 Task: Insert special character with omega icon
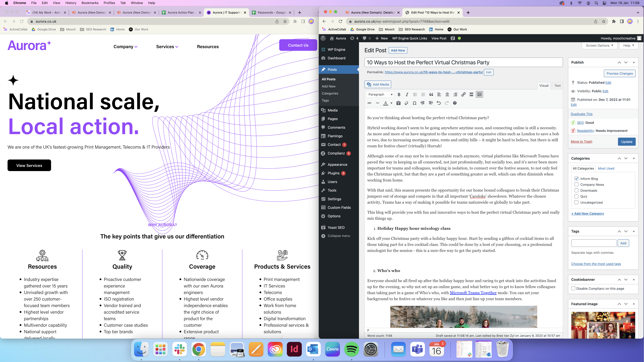point(414,103)
